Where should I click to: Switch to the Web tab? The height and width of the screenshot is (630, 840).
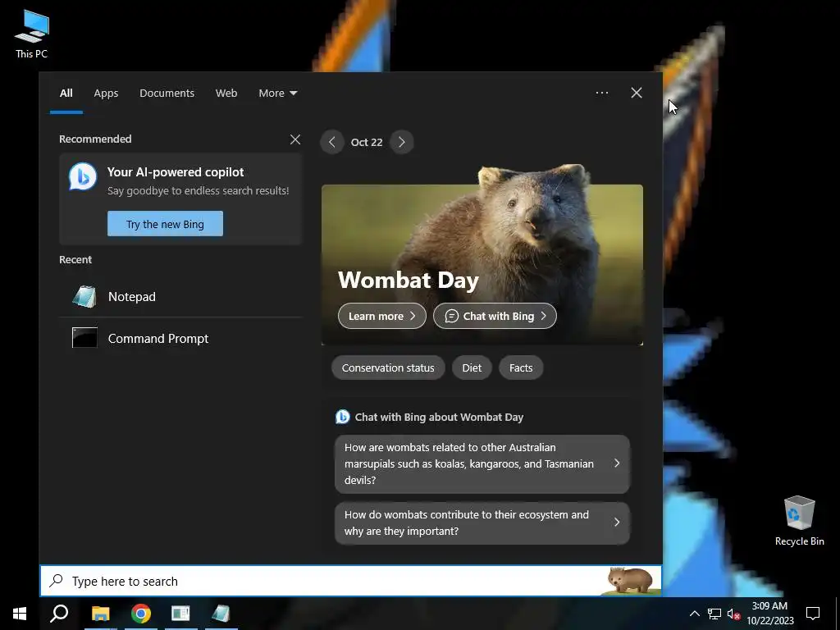tap(226, 94)
